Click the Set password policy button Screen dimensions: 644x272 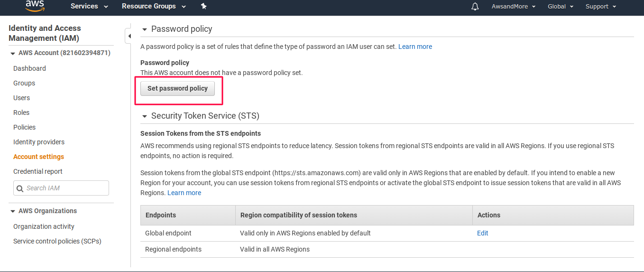click(177, 88)
